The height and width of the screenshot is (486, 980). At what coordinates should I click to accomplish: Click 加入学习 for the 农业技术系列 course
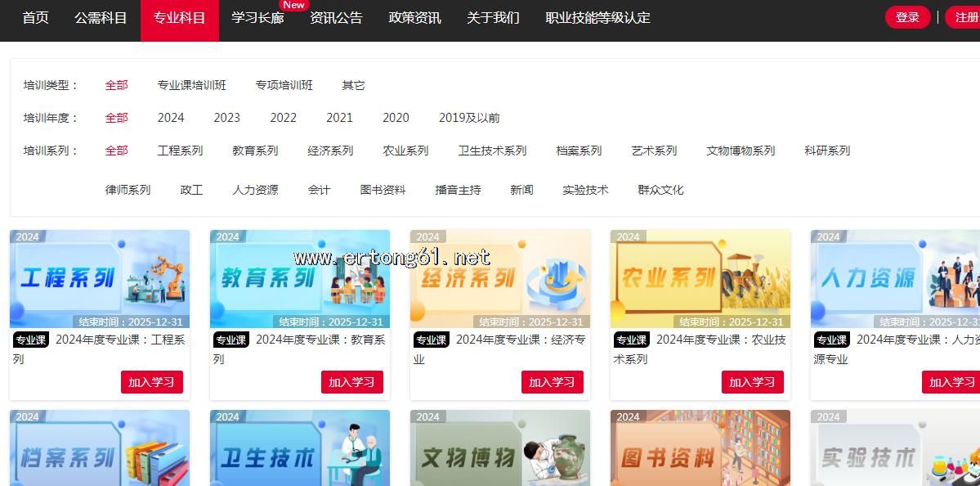point(752,382)
